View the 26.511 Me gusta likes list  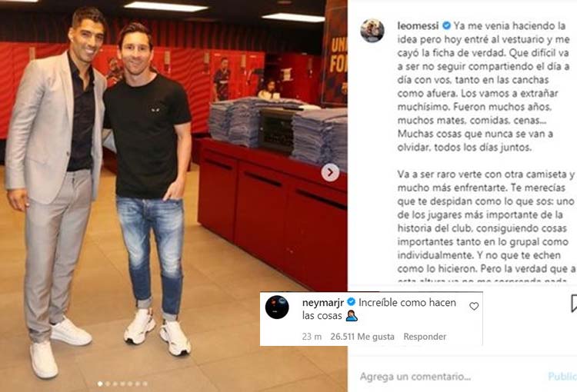(362, 337)
